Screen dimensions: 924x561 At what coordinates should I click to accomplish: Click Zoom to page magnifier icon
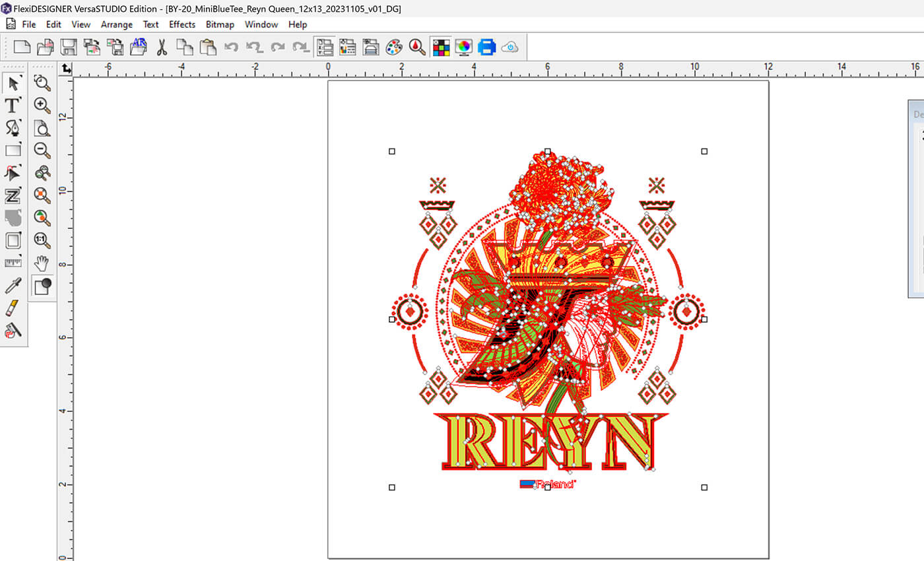pyautogui.click(x=42, y=128)
